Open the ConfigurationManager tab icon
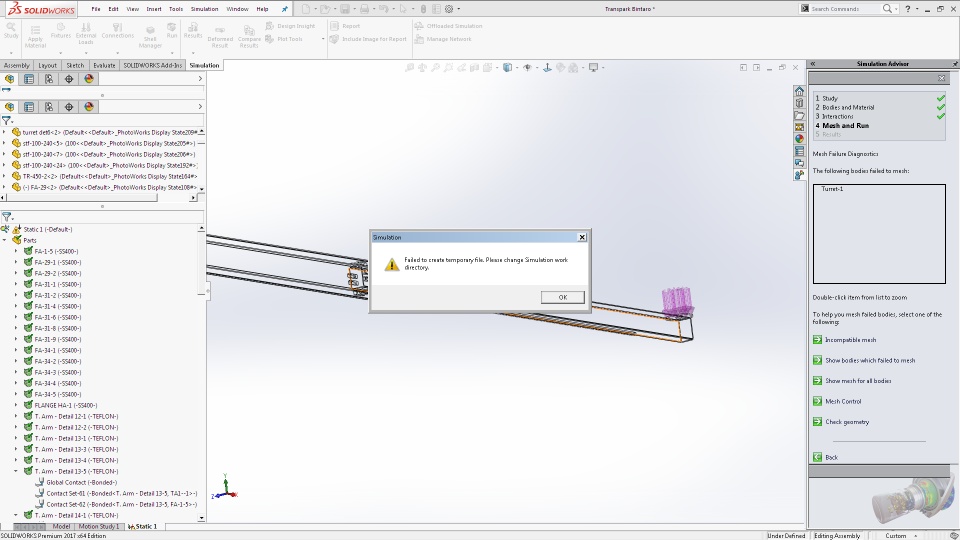The height and width of the screenshot is (540, 960). tap(49, 79)
